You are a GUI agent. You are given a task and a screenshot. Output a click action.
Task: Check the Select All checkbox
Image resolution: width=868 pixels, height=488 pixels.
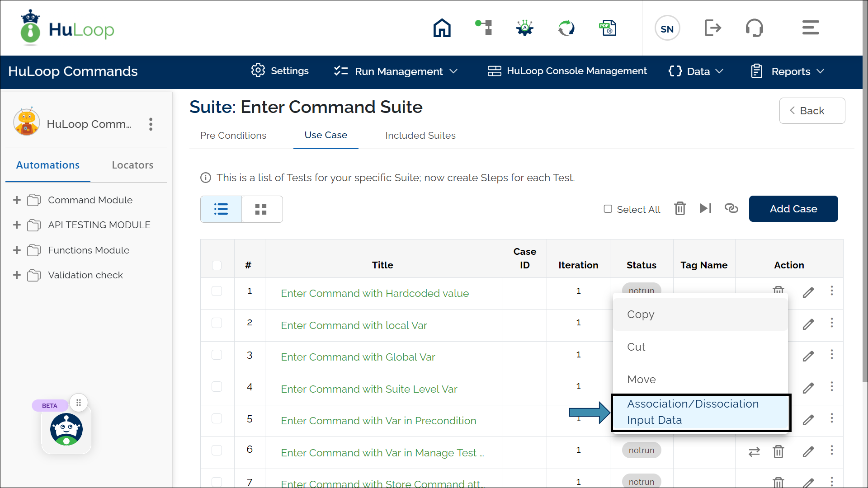click(608, 209)
